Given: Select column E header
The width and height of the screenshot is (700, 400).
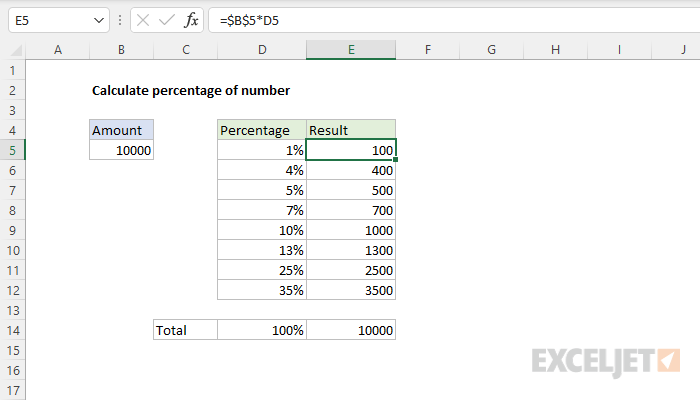Looking at the screenshot, I should click(351, 50).
